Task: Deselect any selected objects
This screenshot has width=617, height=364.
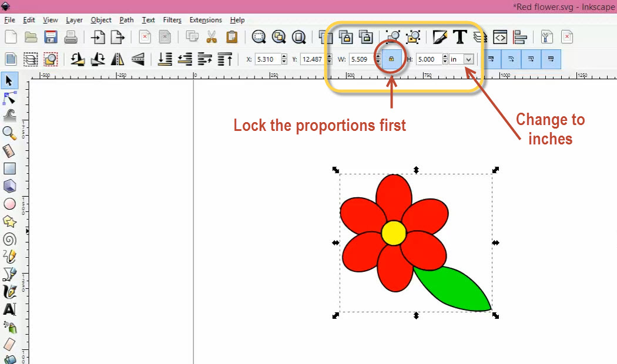Action: coord(51,59)
